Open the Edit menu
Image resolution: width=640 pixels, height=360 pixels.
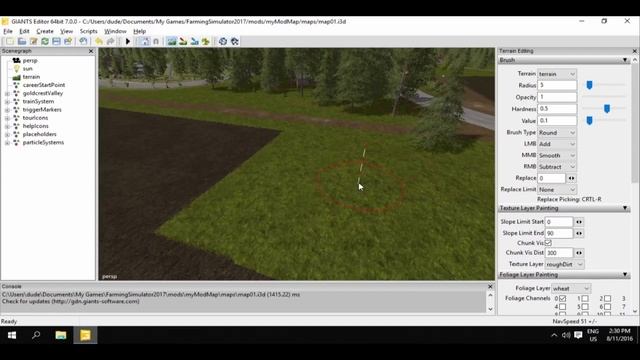tap(24, 31)
